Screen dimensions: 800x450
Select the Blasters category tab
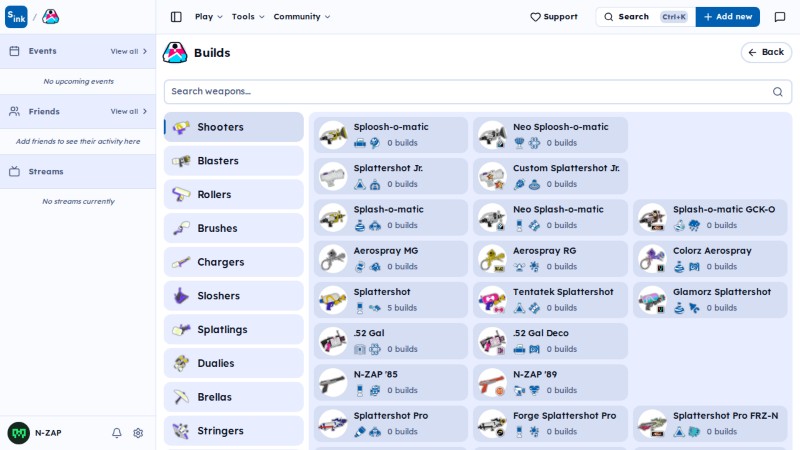coord(234,161)
